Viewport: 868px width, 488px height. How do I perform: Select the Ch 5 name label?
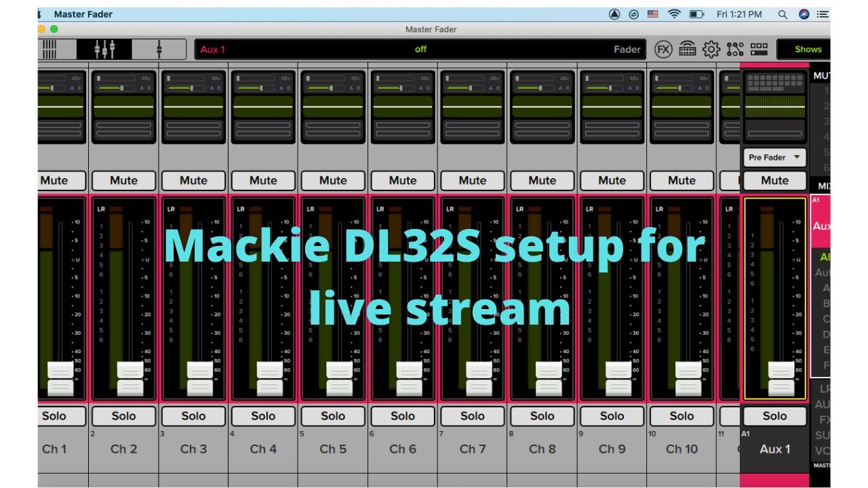click(333, 449)
